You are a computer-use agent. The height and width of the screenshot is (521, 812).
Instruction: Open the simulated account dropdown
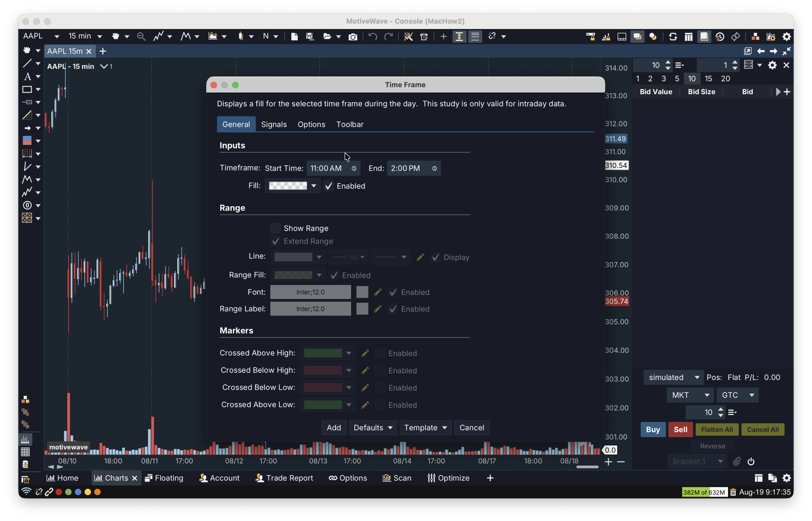674,378
